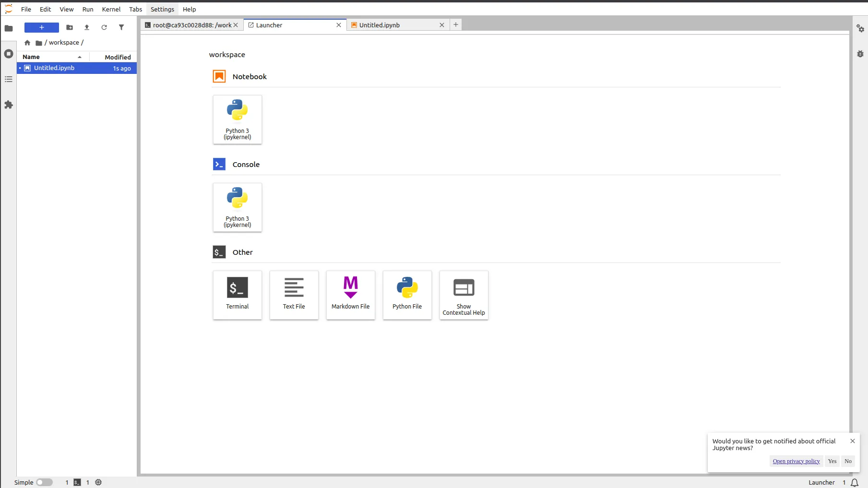Click the blue New Launcher plus button

pos(42,27)
